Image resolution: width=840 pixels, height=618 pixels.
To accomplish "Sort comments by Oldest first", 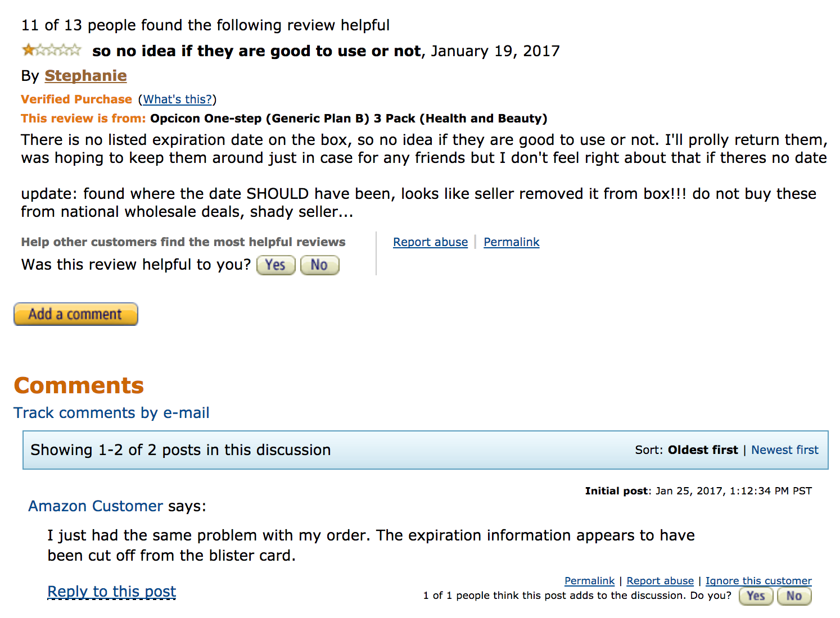I will click(702, 450).
